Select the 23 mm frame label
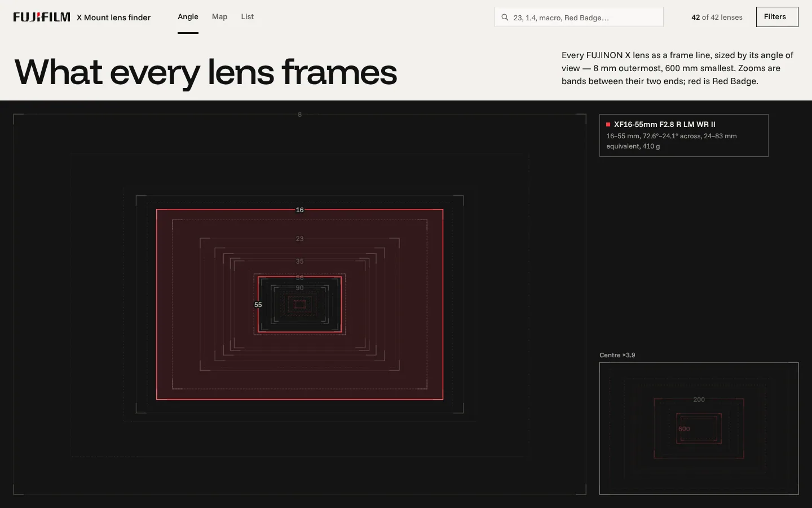The width and height of the screenshot is (812, 508). click(299, 239)
